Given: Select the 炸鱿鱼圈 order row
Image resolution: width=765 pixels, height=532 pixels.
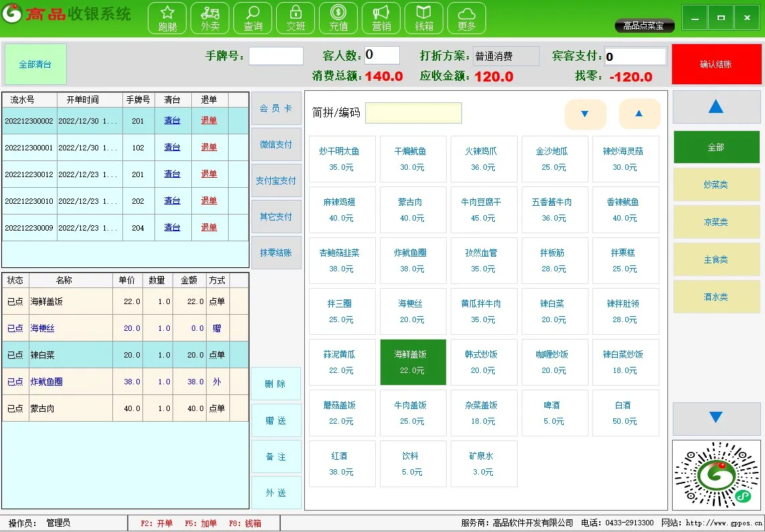Looking at the screenshot, I should [x=125, y=382].
